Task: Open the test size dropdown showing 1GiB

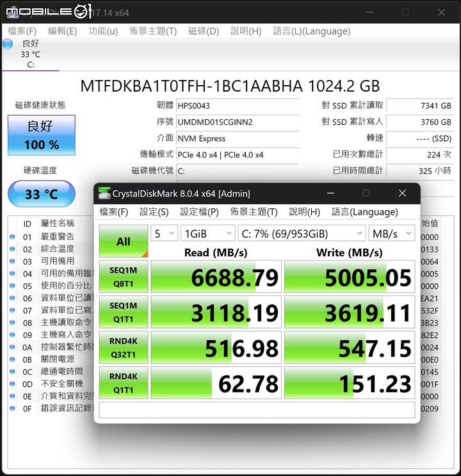Action: pyautogui.click(x=207, y=233)
